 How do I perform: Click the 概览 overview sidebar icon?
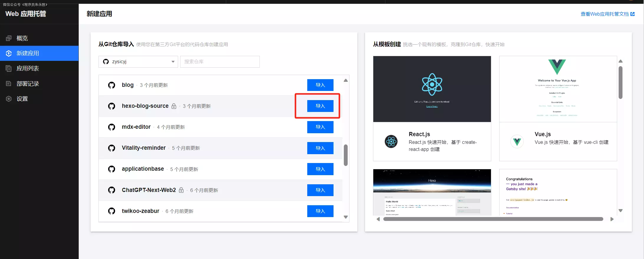click(x=9, y=38)
